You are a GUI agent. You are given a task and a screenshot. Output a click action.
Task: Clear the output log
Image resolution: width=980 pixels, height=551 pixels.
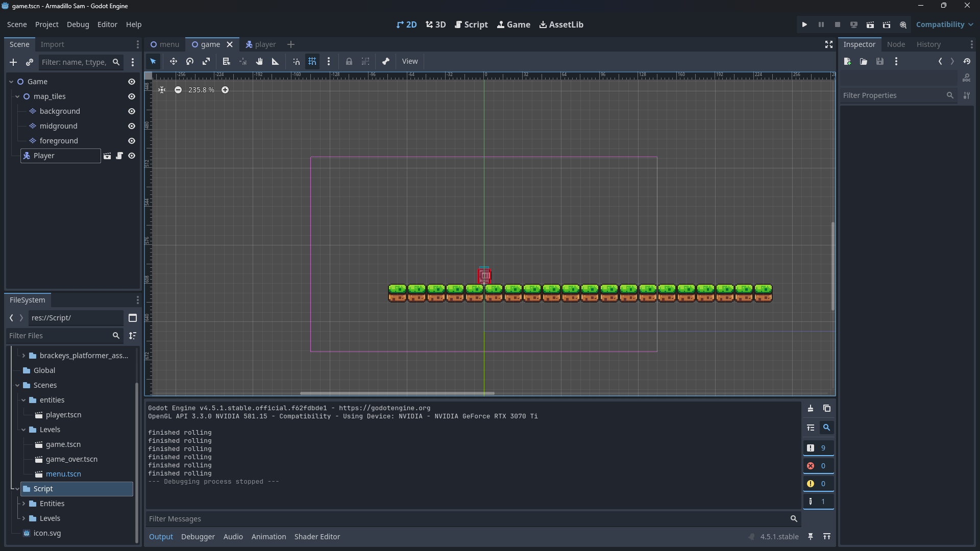coord(811,409)
